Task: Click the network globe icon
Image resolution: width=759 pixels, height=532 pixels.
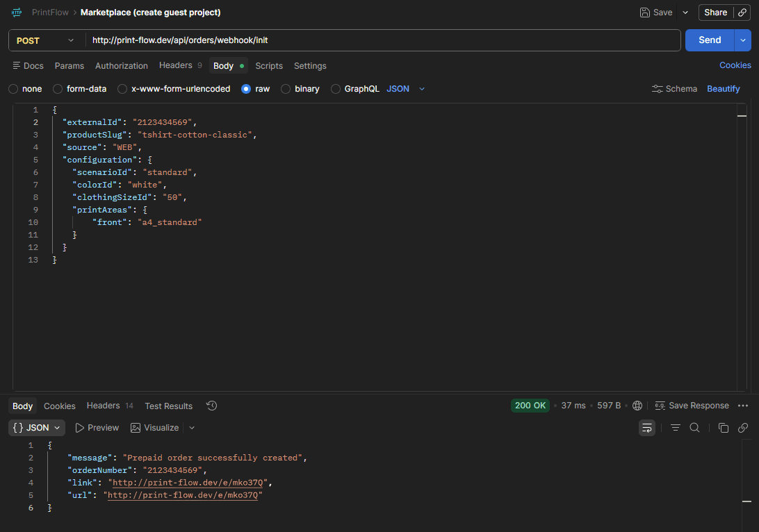Action: (x=637, y=406)
